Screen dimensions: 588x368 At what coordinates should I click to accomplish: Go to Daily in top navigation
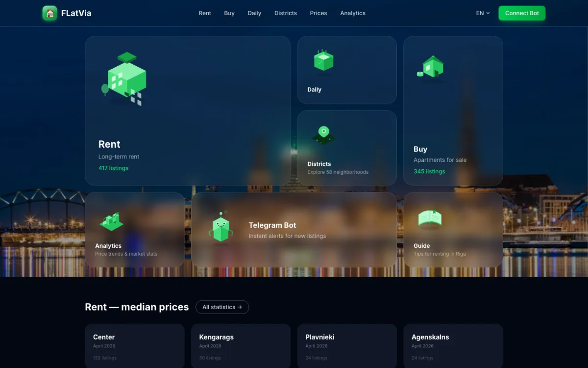point(254,13)
